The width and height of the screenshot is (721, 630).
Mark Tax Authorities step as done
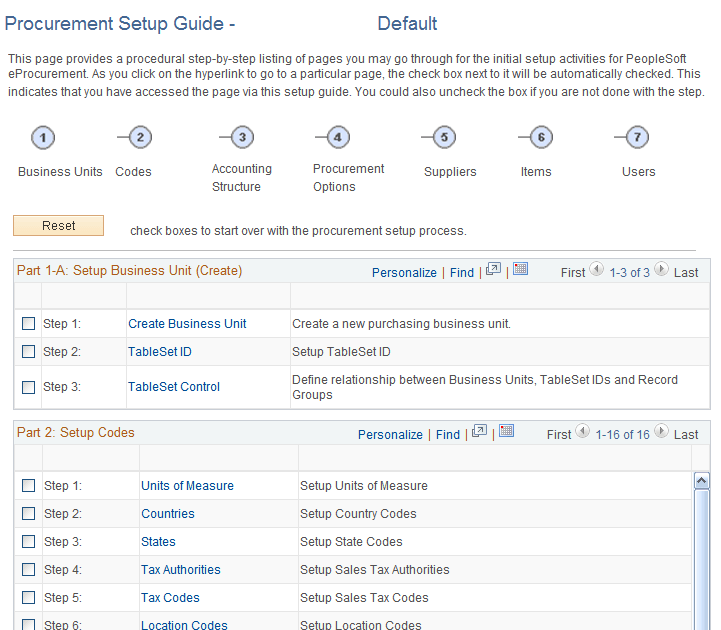click(29, 570)
